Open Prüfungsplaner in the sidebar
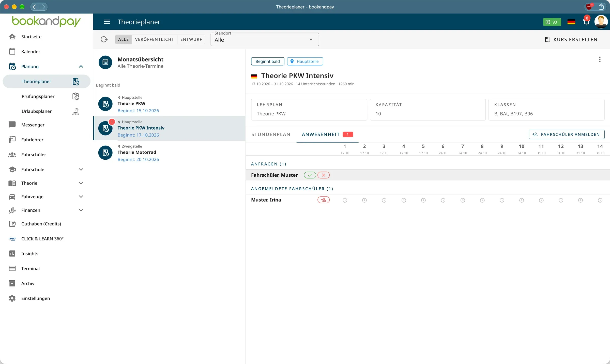 pyautogui.click(x=47, y=96)
